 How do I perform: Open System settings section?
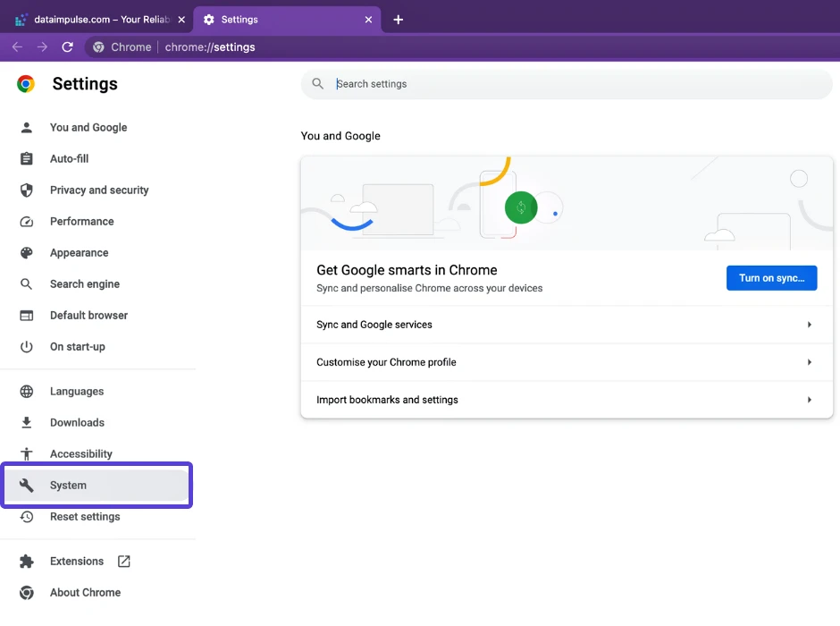[x=97, y=485]
